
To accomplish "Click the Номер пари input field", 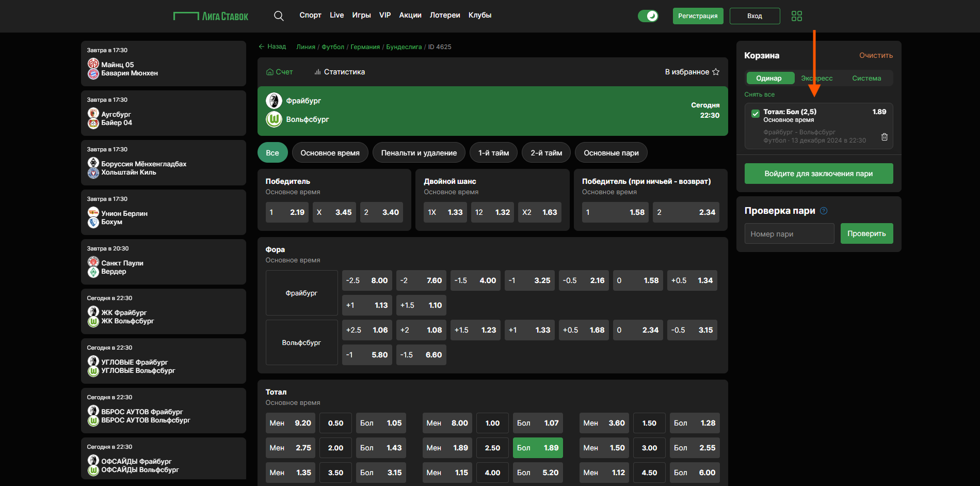I will tap(789, 234).
